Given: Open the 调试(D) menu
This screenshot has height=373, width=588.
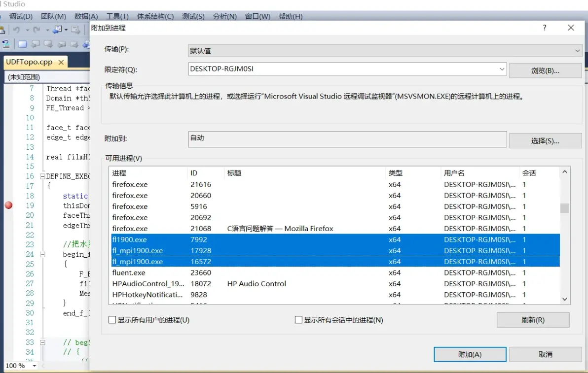Looking at the screenshot, I should (21, 16).
